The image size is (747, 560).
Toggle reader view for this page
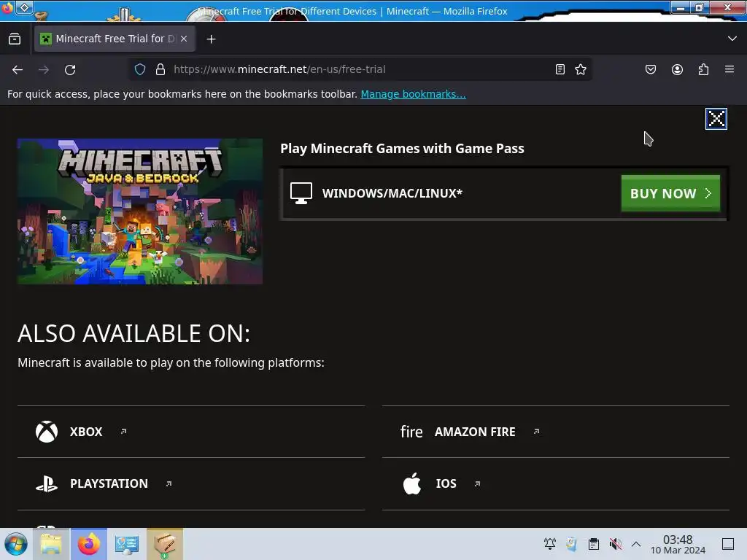(560, 69)
